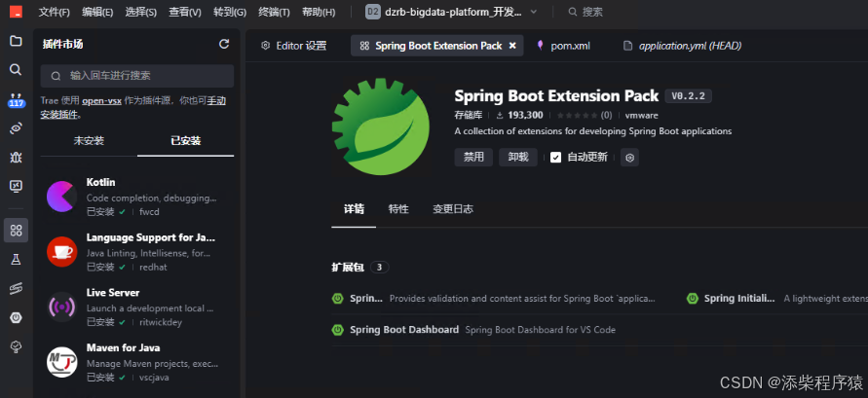
Task: Switch to the Editor 设置 tab
Action: [x=294, y=46]
